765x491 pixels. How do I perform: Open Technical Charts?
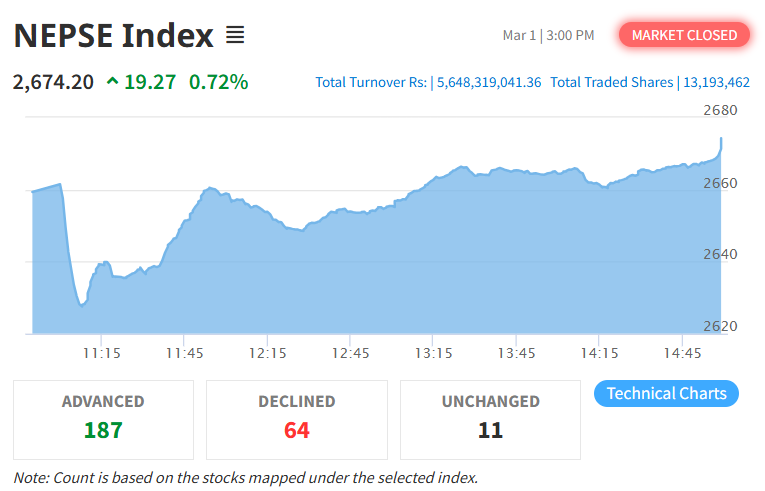pos(666,393)
